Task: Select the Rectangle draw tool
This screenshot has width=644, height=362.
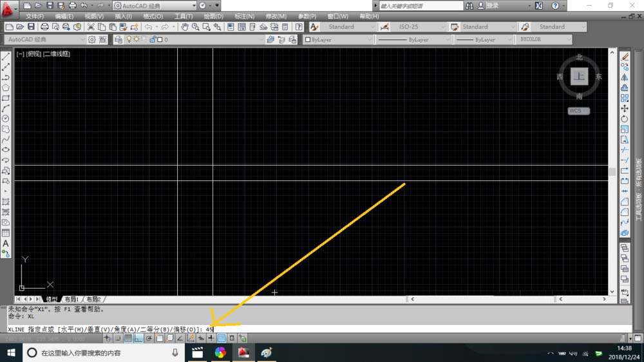Action: click(6, 98)
